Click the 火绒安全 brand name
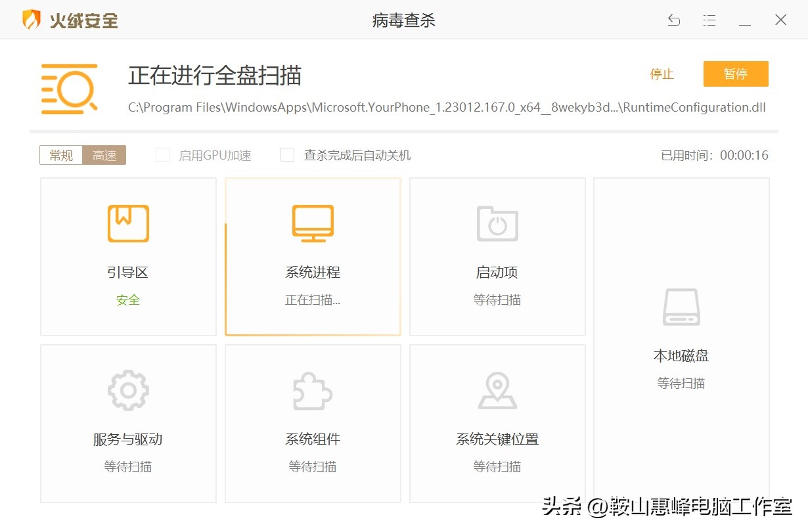Image resolution: width=808 pixels, height=532 pixels. click(84, 20)
